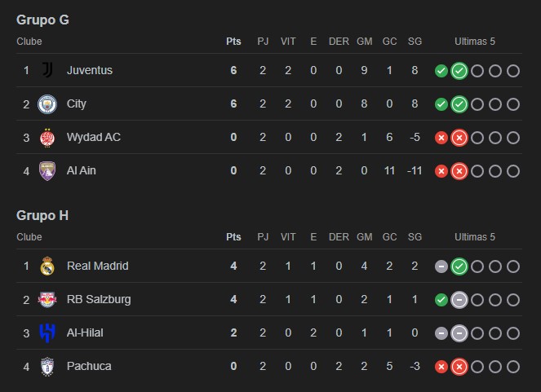Click the Real Madrid crest icon
541x392 pixels.
47,266
